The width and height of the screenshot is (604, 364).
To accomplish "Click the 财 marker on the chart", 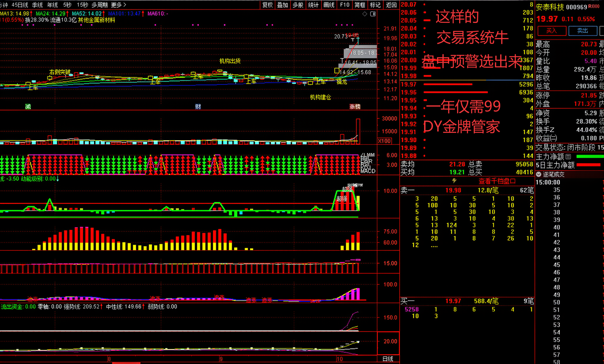I will (x=198, y=107).
